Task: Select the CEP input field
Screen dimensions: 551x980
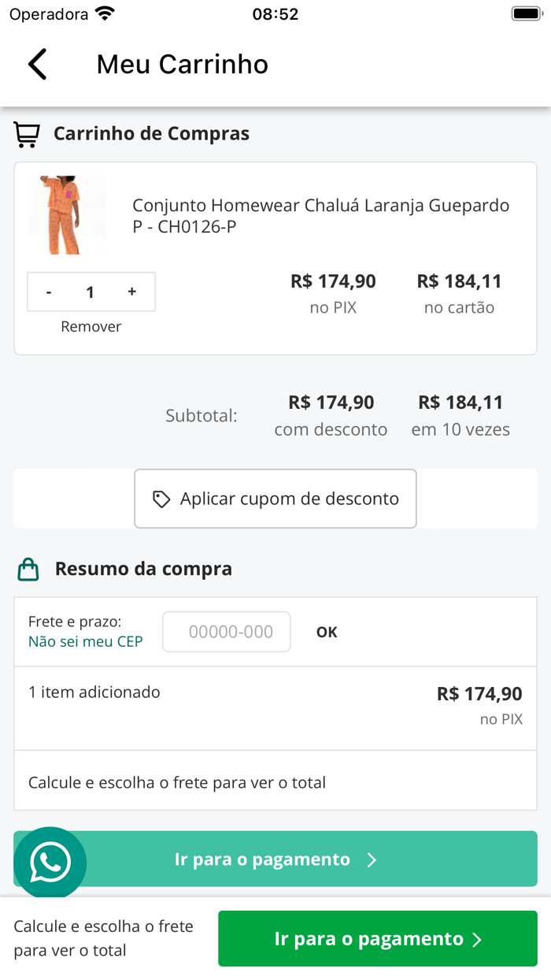Action: (226, 631)
